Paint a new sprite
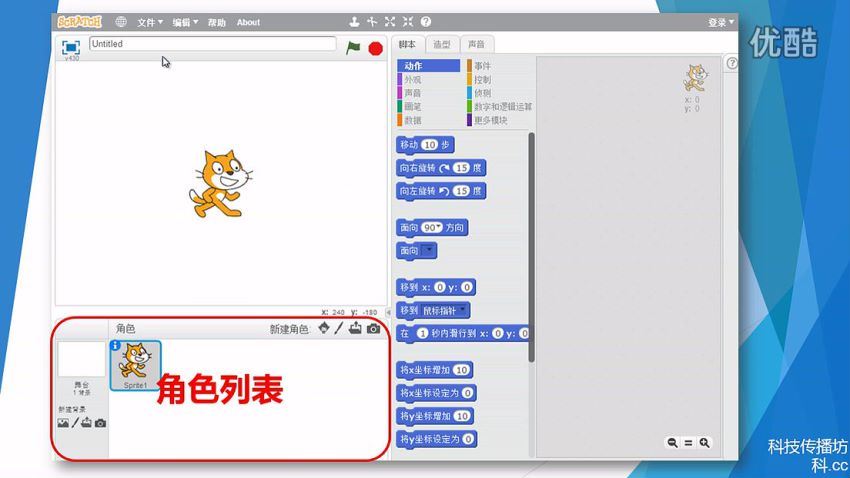Screen dimensions: 850x478 339,328
